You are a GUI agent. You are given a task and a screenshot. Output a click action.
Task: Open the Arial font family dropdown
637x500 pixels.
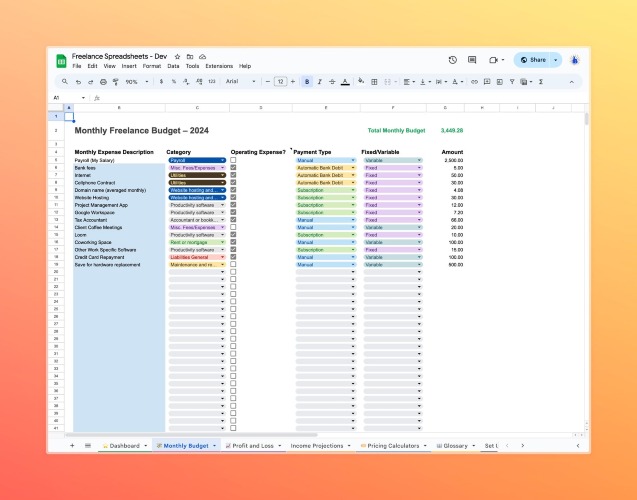tap(240, 82)
